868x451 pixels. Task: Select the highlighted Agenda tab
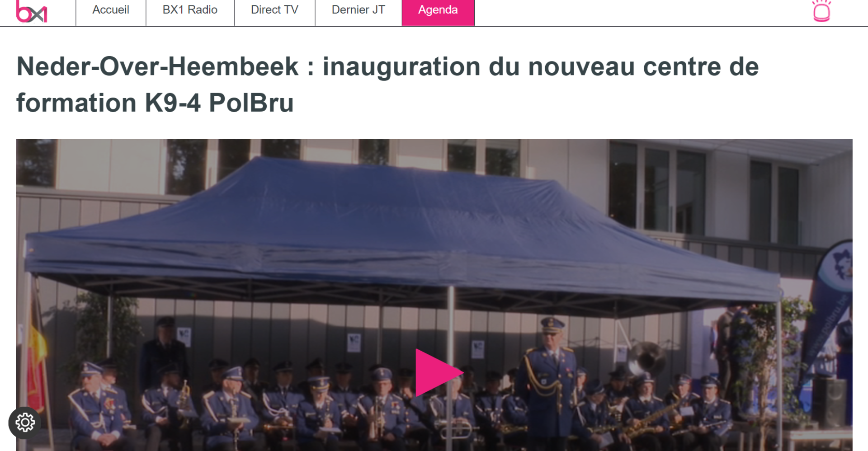point(438,10)
